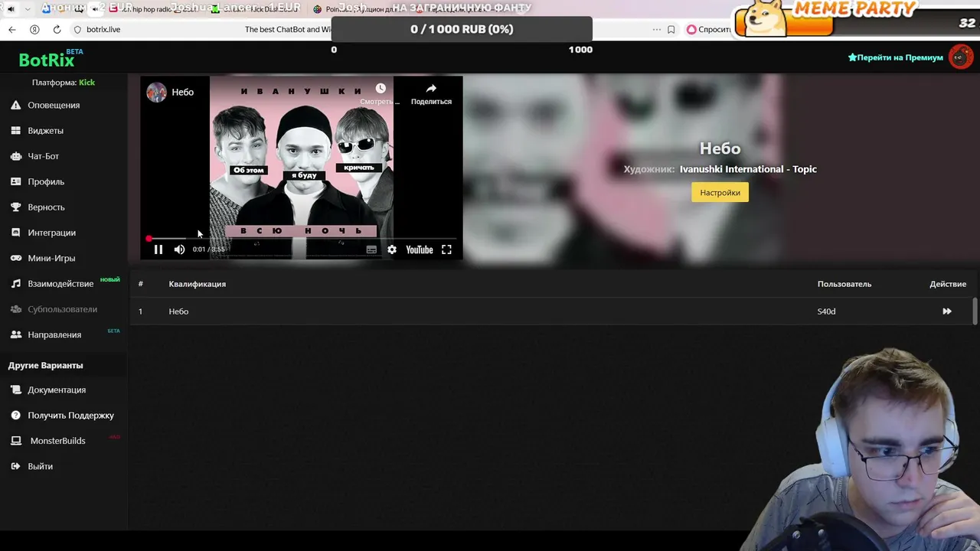Screen dimensions: 980x551
Task: Click the album cover video thumbnail
Action: tap(302, 167)
